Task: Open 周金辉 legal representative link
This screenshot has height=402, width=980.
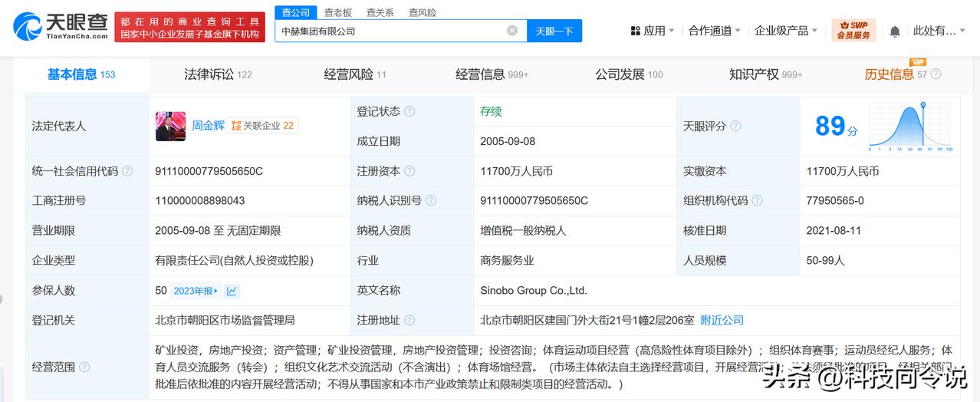Action: 208,125
